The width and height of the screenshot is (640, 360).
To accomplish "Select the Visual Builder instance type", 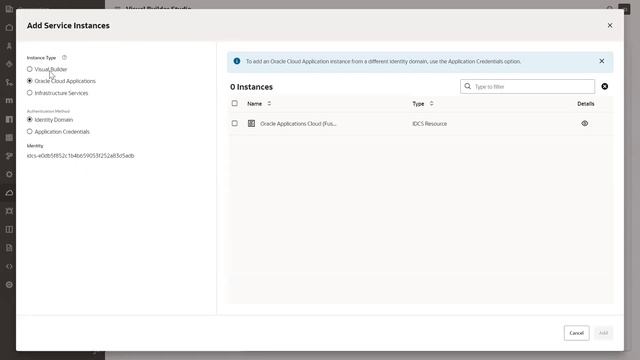I will pyautogui.click(x=30, y=69).
